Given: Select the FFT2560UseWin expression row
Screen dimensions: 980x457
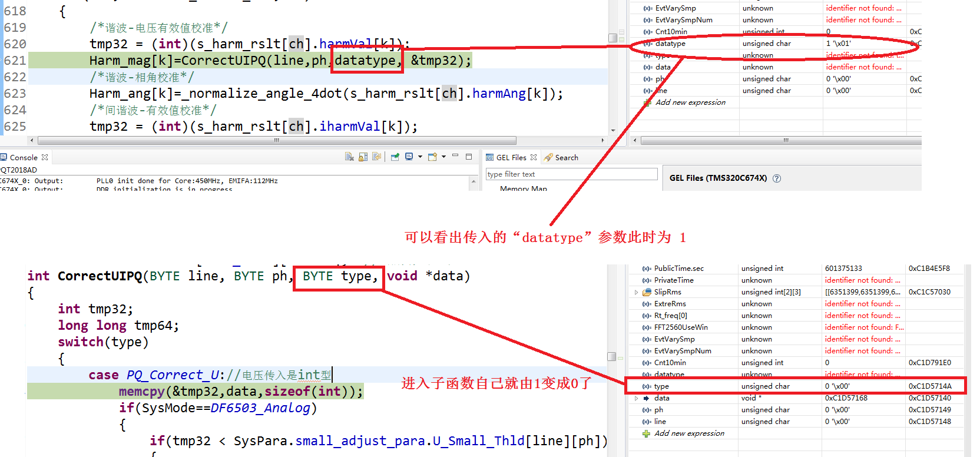Looking at the screenshot, I should tap(796, 327).
